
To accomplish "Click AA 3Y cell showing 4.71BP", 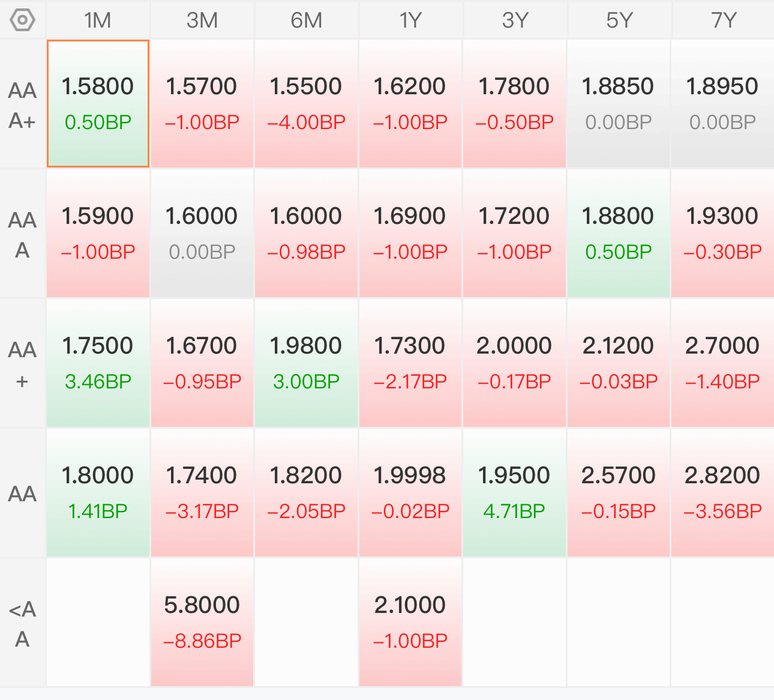I will click(515, 493).
